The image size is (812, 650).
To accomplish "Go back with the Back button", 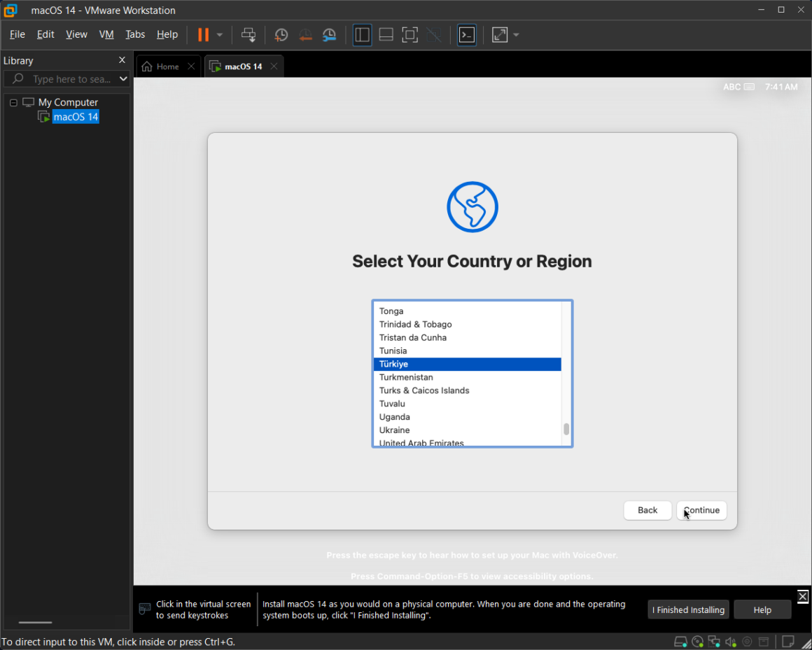I will [x=647, y=510].
